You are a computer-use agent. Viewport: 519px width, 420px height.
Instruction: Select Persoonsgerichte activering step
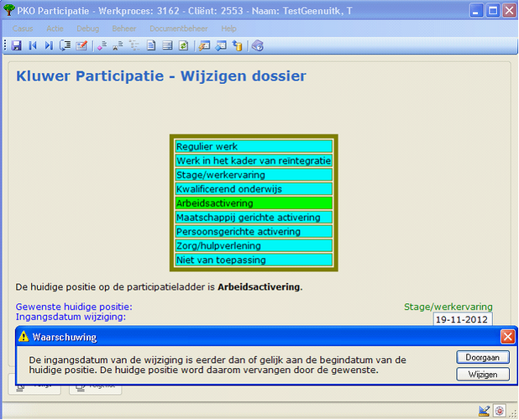pos(254,231)
